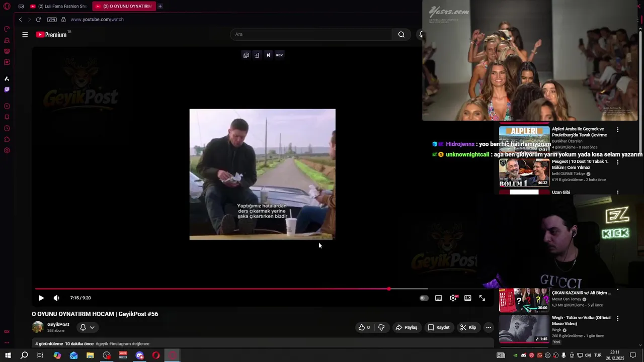The image size is (644, 362).
Task: Switch TUR keyboard language indicator
Action: (x=598, y=355)
